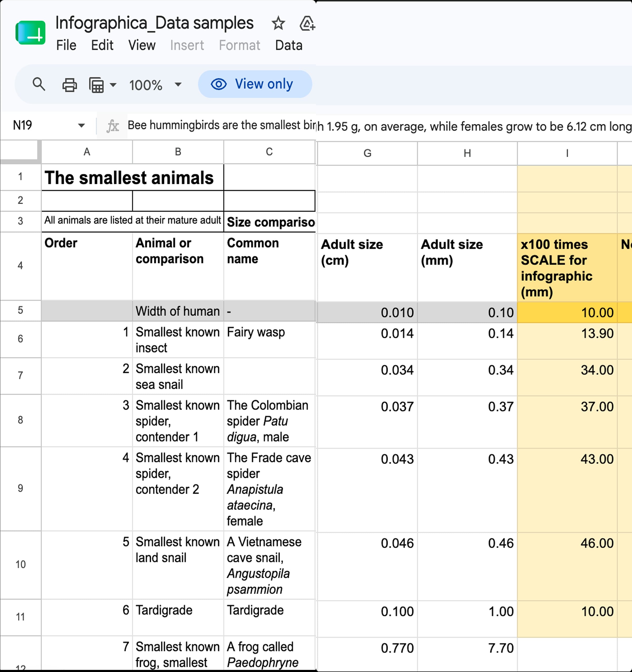Image resolution: width=632 pixels, height=672 pixels.
Task: Select column G header
Action: [x=367, y=154]
